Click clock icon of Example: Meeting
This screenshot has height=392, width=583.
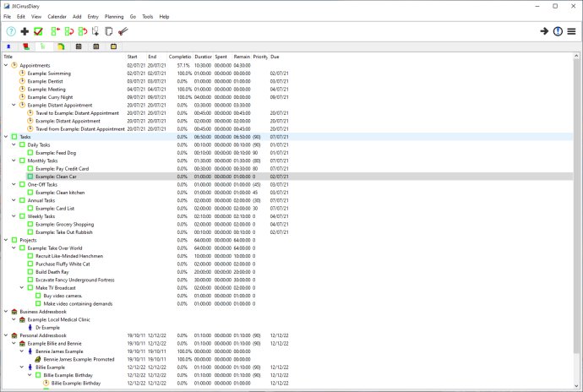pyautogui.click(x=22, y=90)
